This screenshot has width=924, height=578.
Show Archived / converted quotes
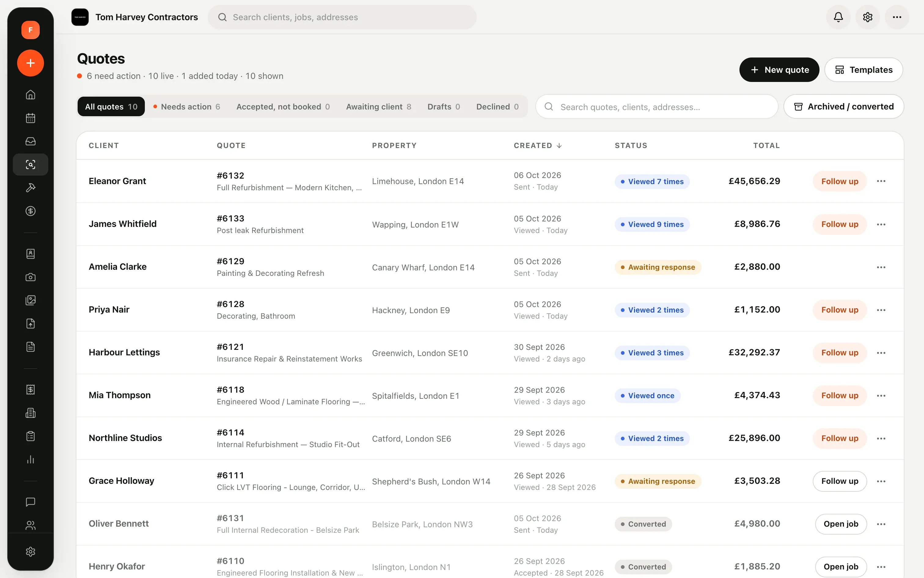(x=844, y=107)
